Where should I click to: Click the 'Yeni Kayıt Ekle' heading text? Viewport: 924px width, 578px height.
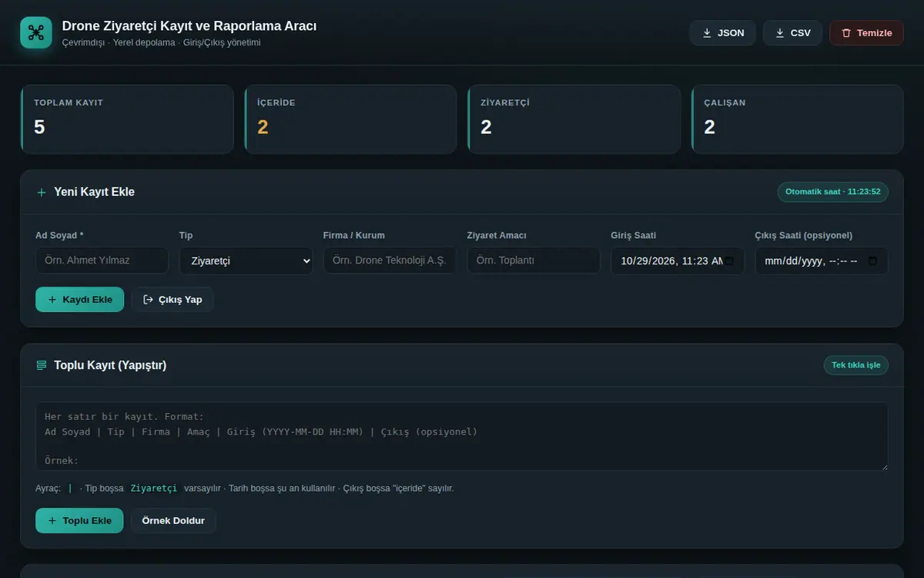click(94, 192)
